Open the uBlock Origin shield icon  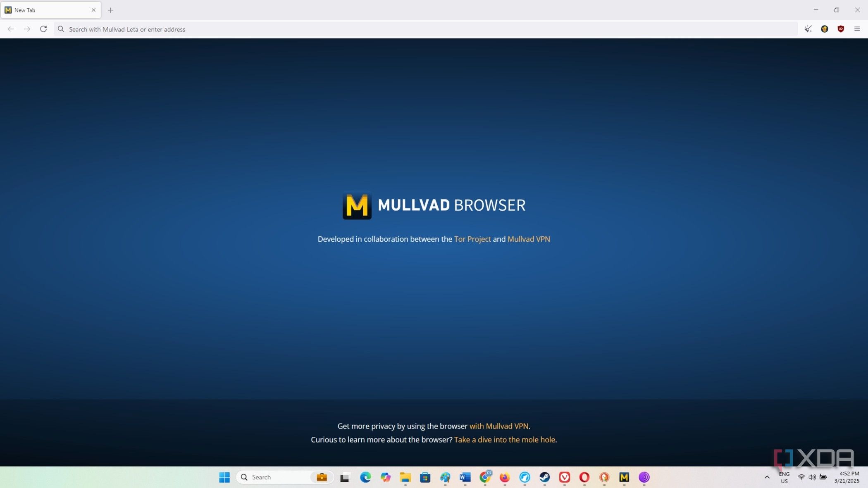[x=841, y=29]
